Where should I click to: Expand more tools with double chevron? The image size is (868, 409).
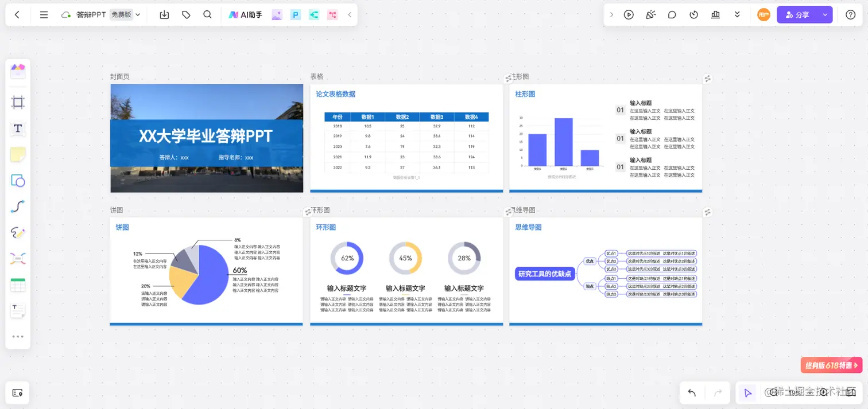[737, 15]
